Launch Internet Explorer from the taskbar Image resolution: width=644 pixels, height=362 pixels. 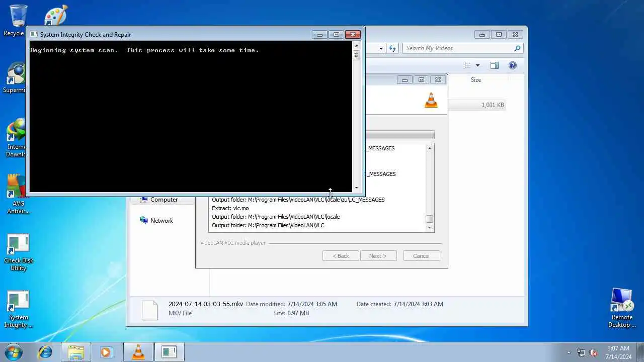(45, 352)
